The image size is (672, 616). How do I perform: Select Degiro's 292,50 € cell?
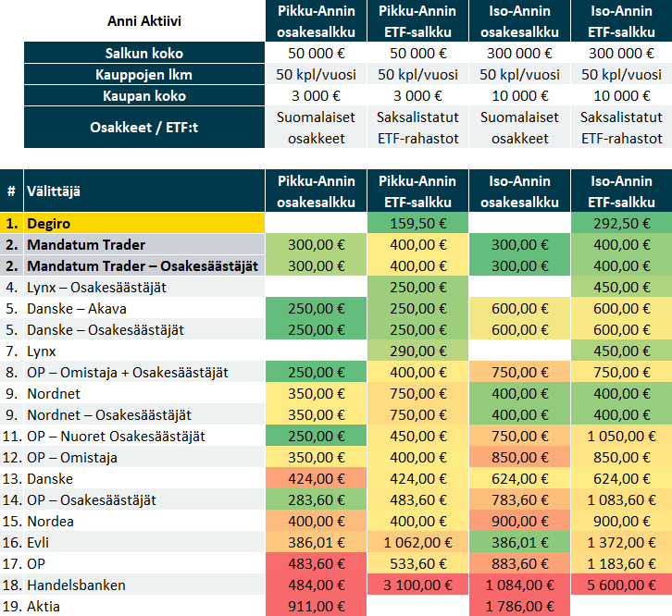point(621,223)
